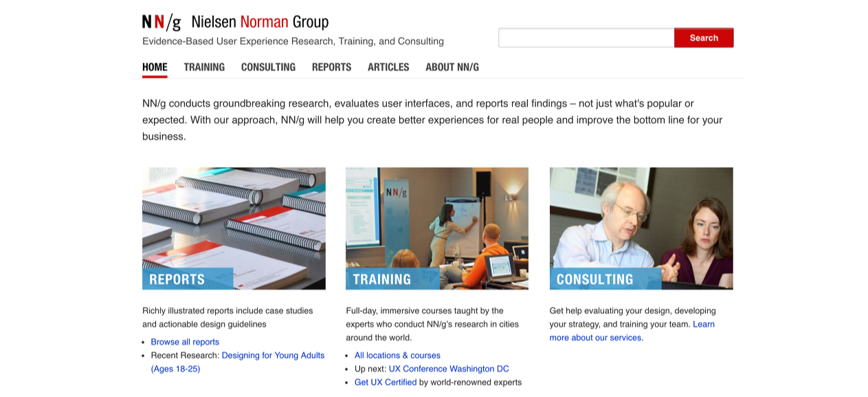868x397 pixels.
Task: Click the NN/g logo icon
Action: pyautogui.click(x=162, y=23)
